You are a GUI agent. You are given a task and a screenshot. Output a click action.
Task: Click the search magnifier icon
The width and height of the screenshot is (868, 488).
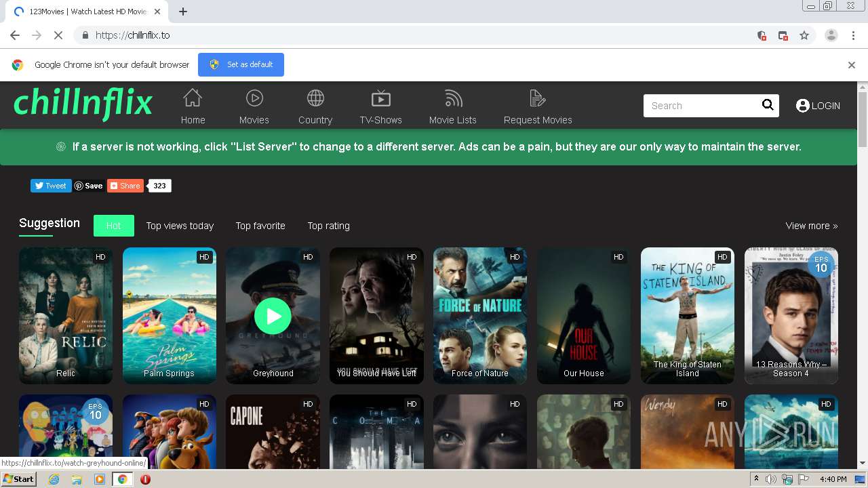click(768, 104)
